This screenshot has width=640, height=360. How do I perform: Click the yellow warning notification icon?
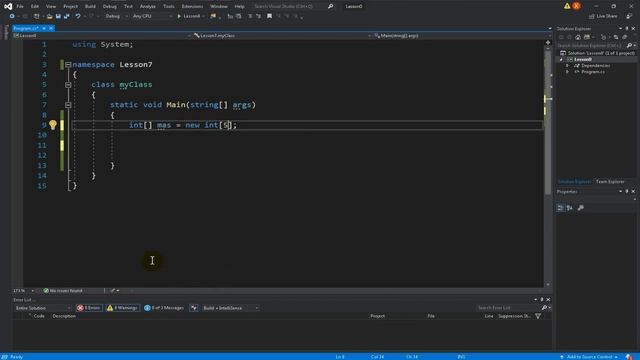567,6
